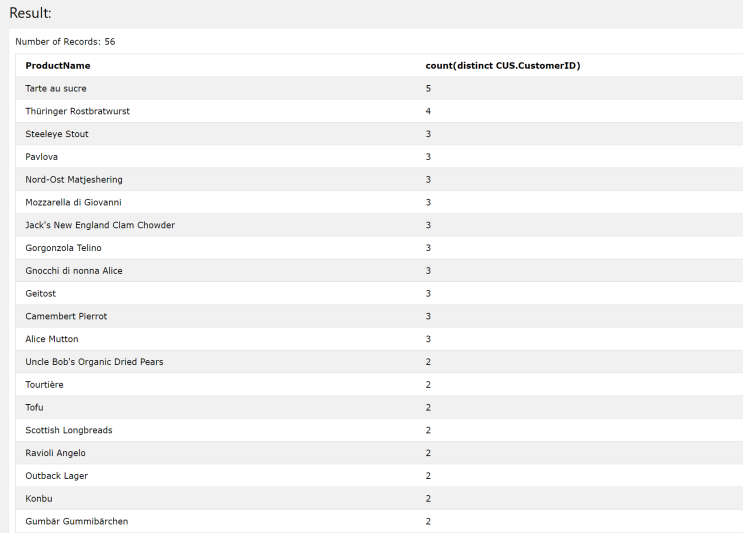
Task: Select Uncle Bob's Organic Dried Pears
Action: tap(94, 361)
